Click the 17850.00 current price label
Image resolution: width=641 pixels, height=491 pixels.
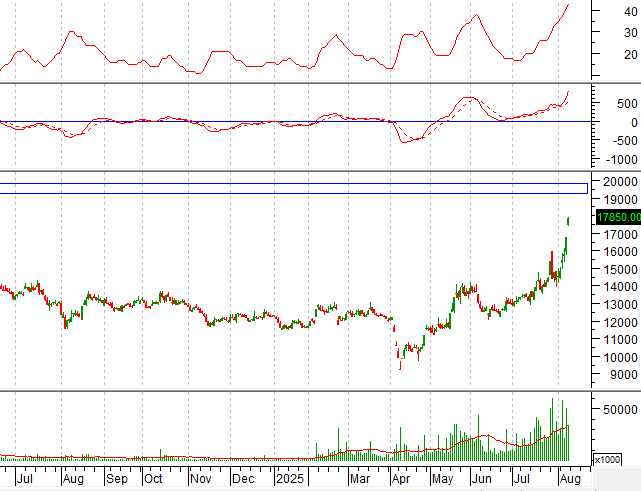619,217
